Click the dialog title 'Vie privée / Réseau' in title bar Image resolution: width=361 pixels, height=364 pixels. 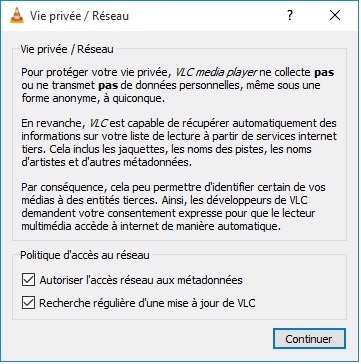79,16
